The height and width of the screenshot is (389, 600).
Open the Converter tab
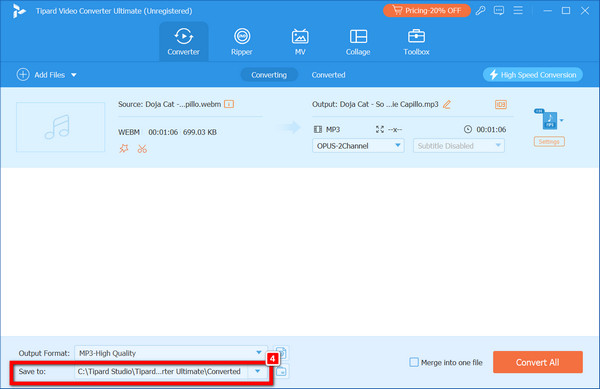184,41
